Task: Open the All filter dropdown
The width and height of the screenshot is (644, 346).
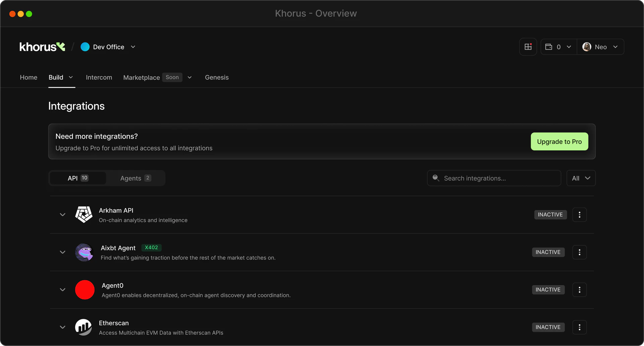Action: coord(581,178)
